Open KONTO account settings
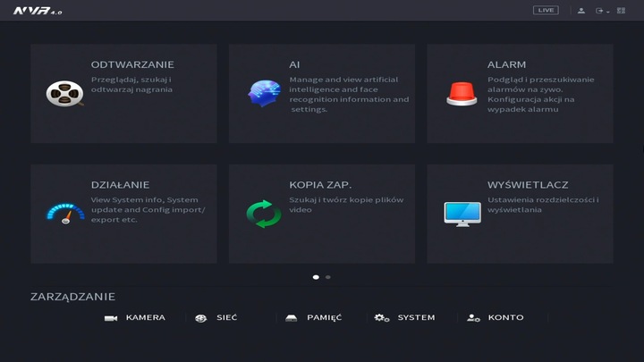The image size is (644, 362). point(496,317)
